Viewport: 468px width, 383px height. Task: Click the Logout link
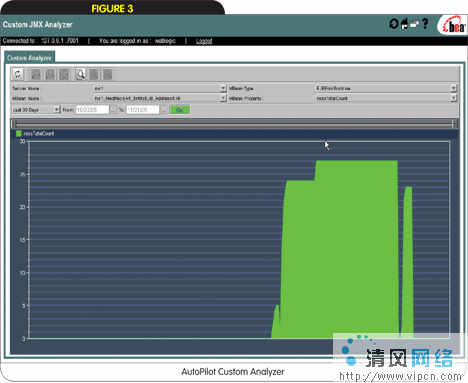coord(204,41)
